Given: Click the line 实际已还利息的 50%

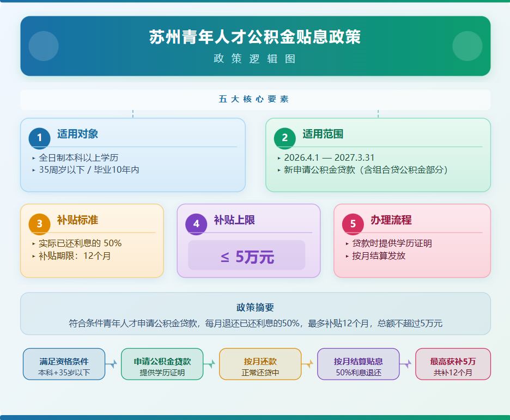Looking at the screenshot, I should click(80, 243).
